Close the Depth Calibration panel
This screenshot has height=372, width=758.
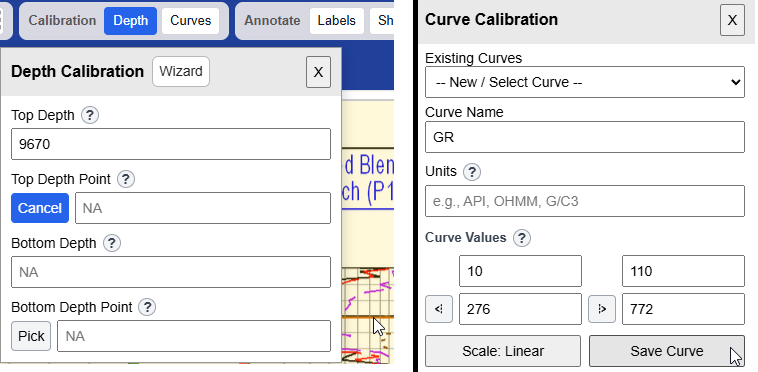click(x=318, y=72)
